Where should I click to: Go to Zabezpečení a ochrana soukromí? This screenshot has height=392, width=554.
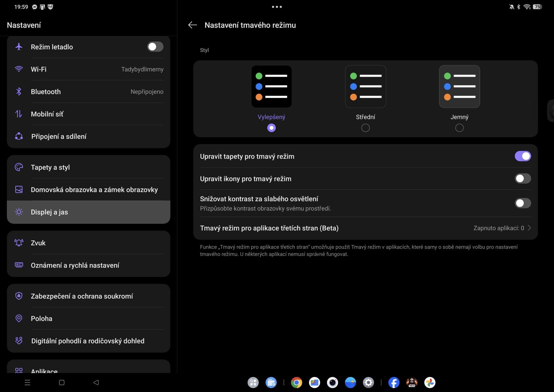click(x=88, y=296)
